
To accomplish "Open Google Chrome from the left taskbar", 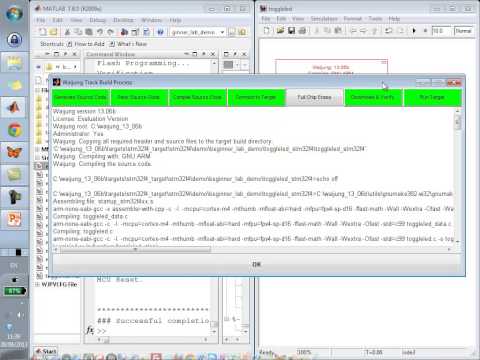I will [x=14, y=130].
